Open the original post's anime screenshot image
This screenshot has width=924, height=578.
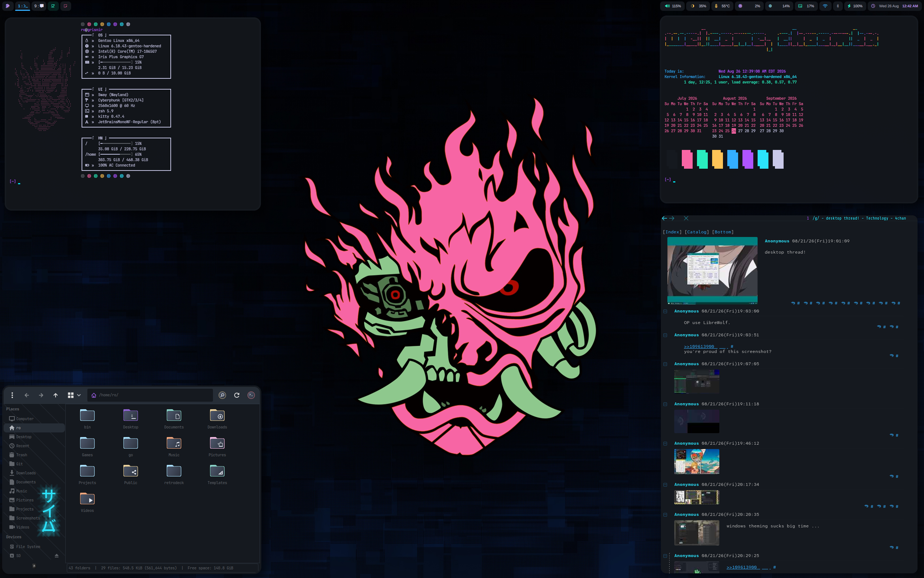point(712,271)
